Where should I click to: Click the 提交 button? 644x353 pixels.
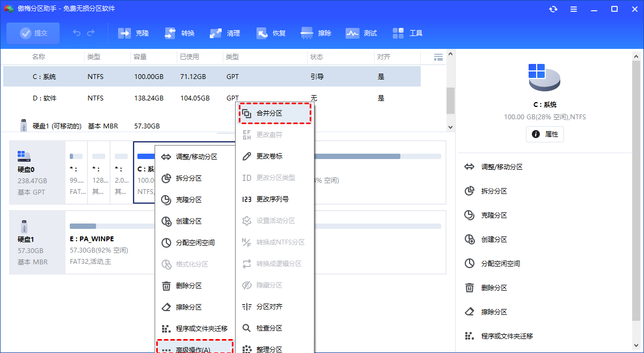(x=33, y=33)
